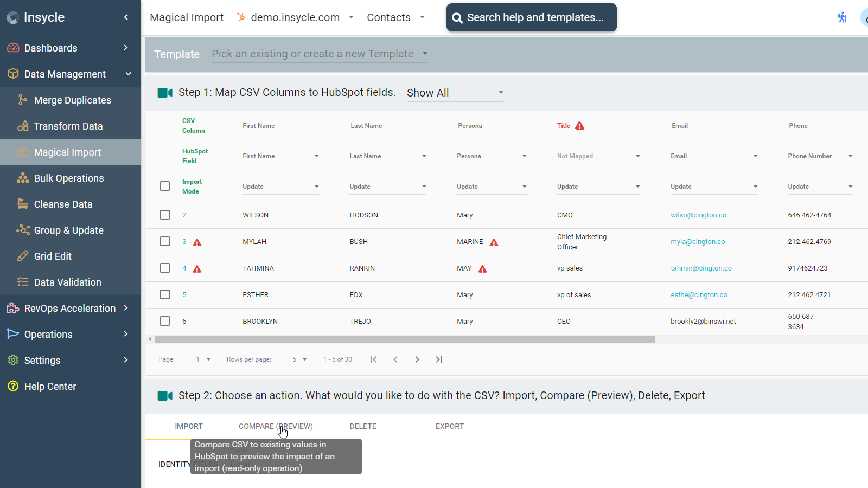
Task: Open Bulk Operations from the sidebar
Action: click(x=69, y=178)
